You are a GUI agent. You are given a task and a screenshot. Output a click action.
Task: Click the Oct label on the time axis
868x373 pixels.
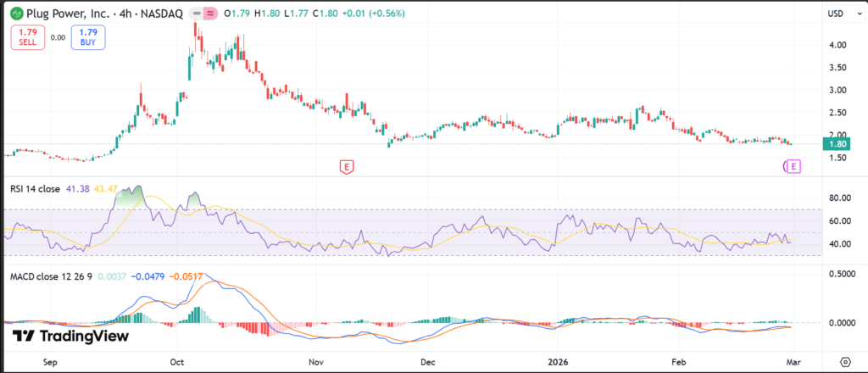point(178,361)
